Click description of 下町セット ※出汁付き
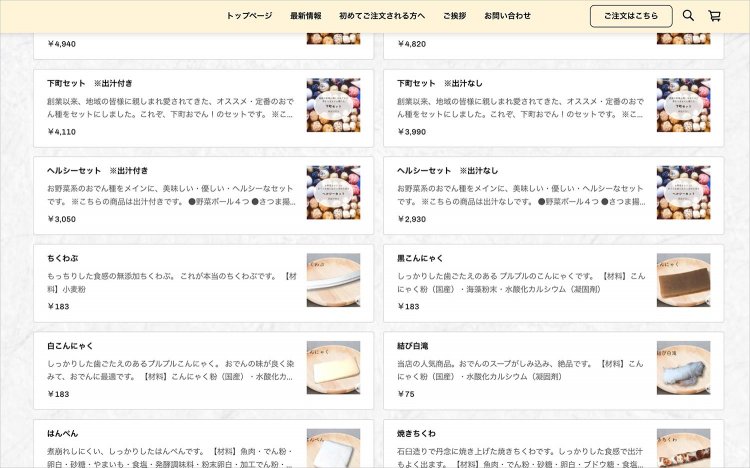Screen dimensions: 750x468 pos(170,108)
